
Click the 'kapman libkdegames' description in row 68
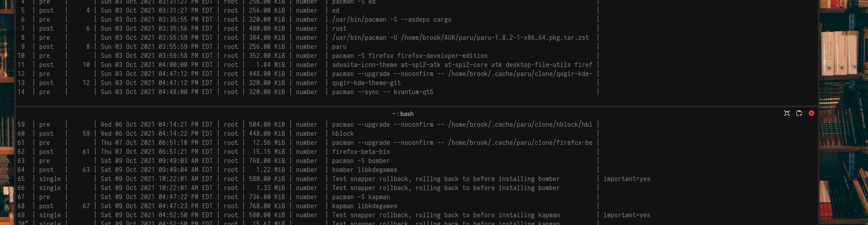point(364,206)
